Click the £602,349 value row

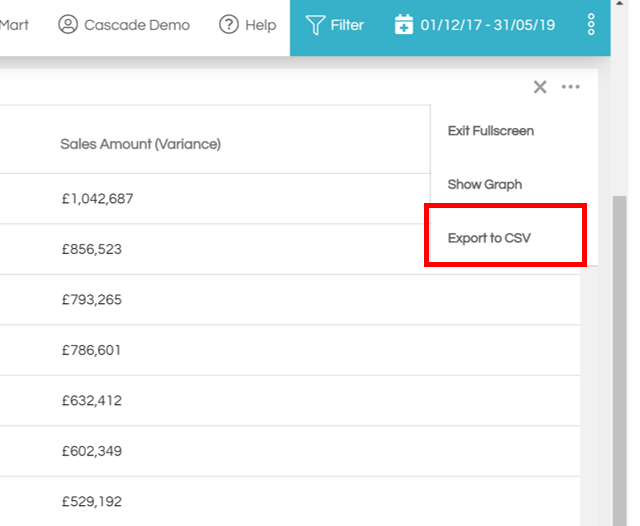91,452
